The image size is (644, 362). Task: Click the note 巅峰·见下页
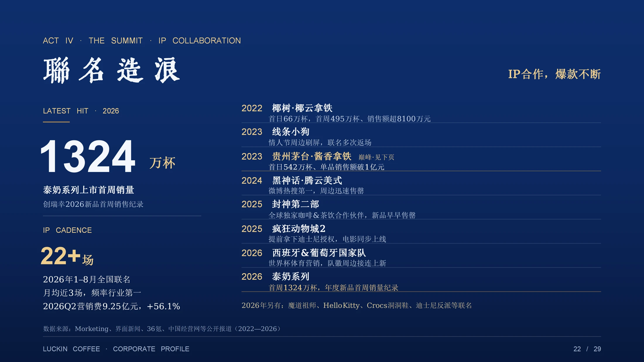376,157
